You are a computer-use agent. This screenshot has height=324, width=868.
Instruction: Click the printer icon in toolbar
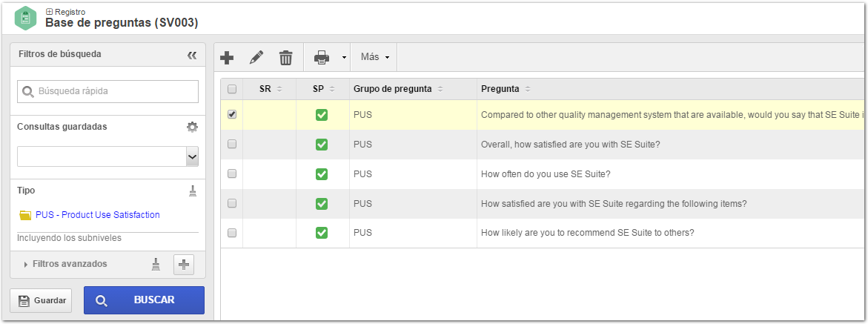click(x=322, y=58)
